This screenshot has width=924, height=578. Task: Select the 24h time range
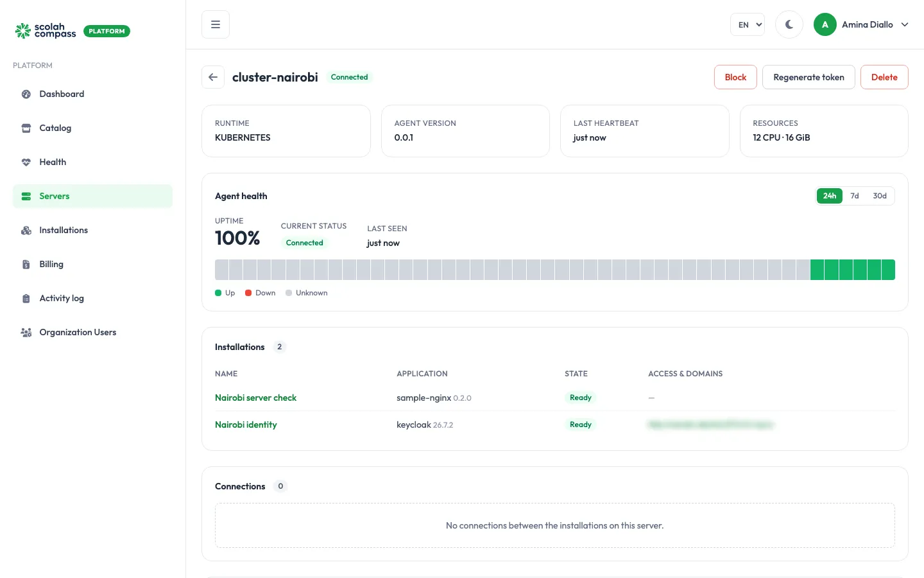830,196
